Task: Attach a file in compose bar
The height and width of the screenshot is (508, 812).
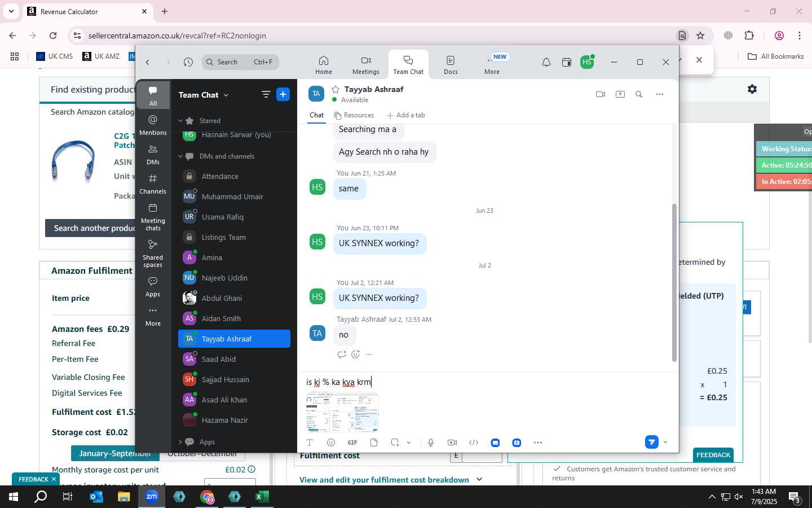Action: 374,443
